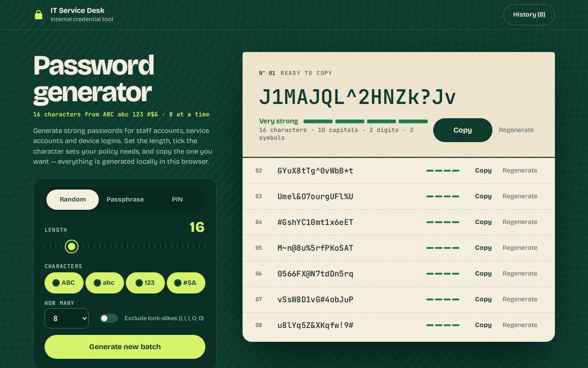Toggle the abc lowercase character set
The width and height of the screenshot is (588, 368).
(x=105, y=283)
